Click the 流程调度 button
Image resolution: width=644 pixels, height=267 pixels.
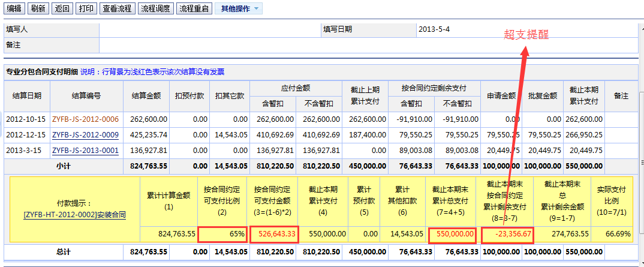155,8
